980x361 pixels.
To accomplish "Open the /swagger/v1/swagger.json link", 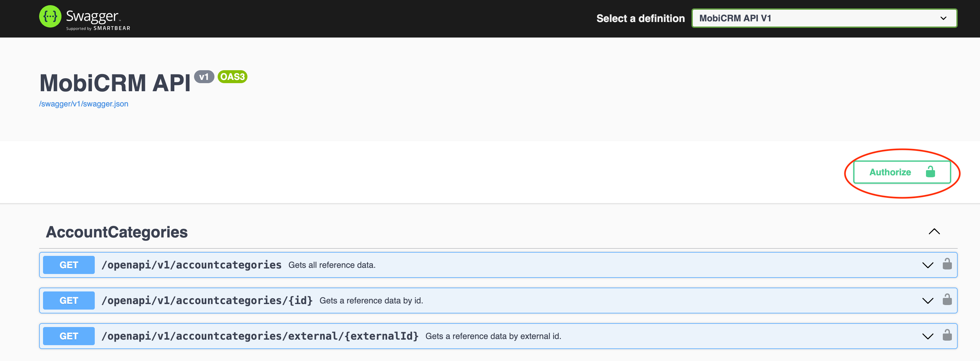I will 84,104.
